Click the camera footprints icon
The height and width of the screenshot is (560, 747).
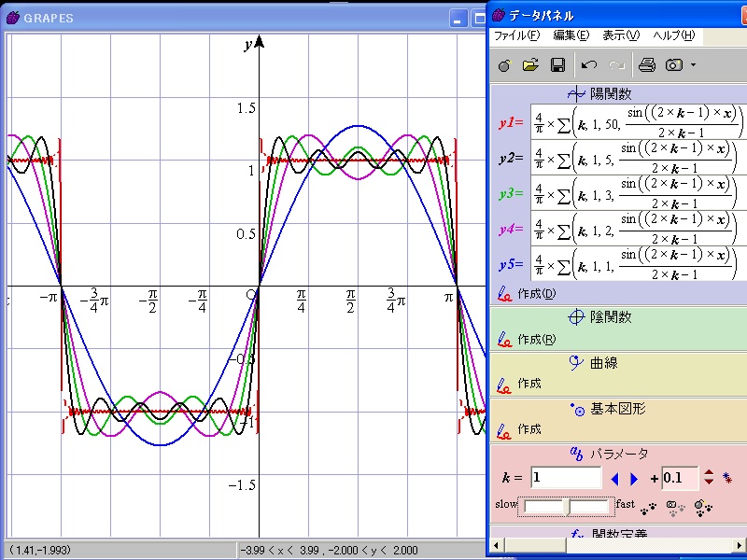point(676,507)
